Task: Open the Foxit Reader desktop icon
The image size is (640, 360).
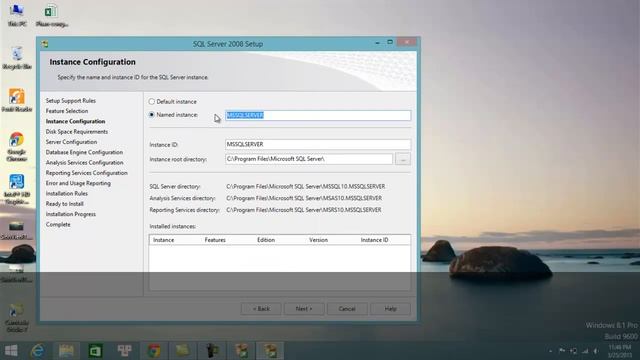Action: tap(17, 100)
